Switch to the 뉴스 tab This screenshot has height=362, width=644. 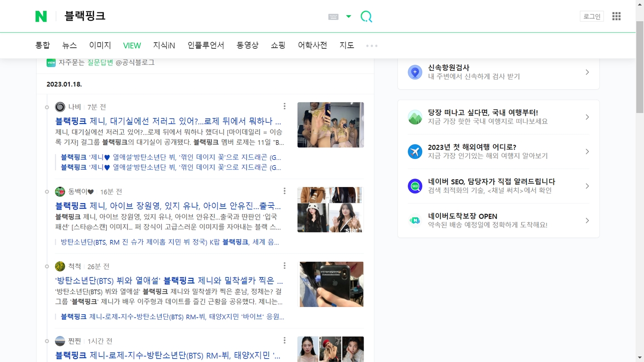(x=69, y=45)
